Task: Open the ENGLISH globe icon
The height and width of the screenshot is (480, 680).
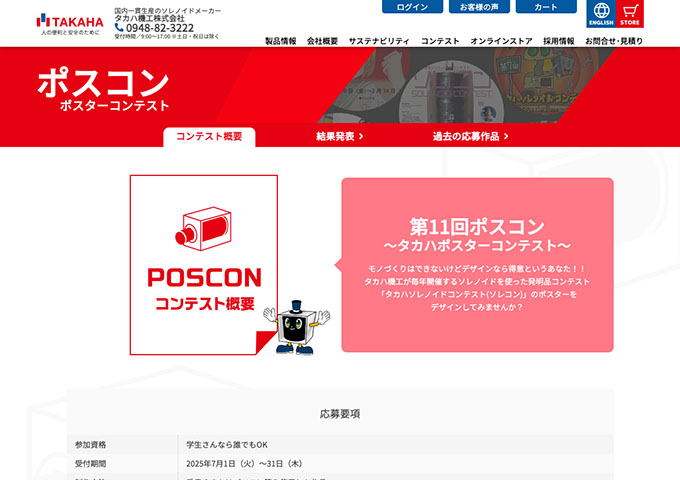Action: coord(601,14)
